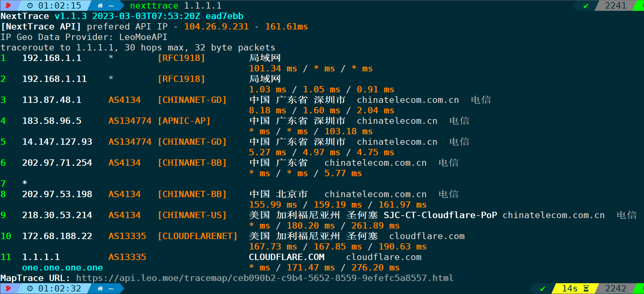Click the [CLOUDFLARENET] tag

pyautogui.click(x=198, y=236)
